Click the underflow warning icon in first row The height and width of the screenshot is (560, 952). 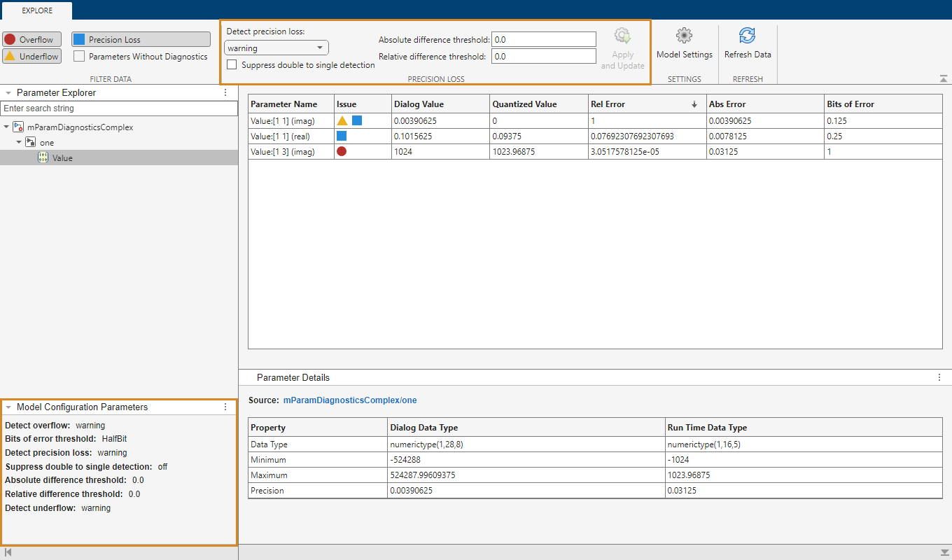[x=342, y=120]
